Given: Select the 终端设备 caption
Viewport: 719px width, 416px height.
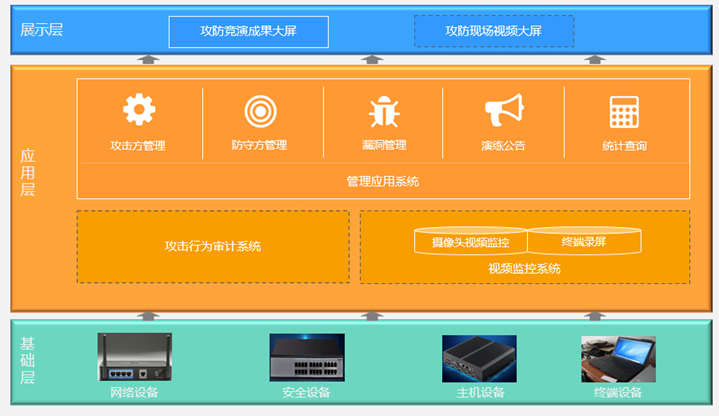Looking at the screenshot, I should 618,393.
